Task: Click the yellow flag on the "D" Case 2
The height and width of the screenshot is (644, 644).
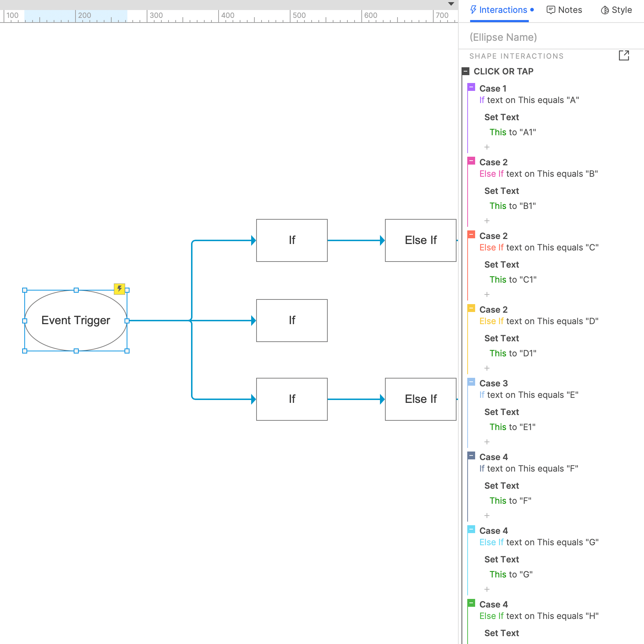Action: (x=471, y=308)
